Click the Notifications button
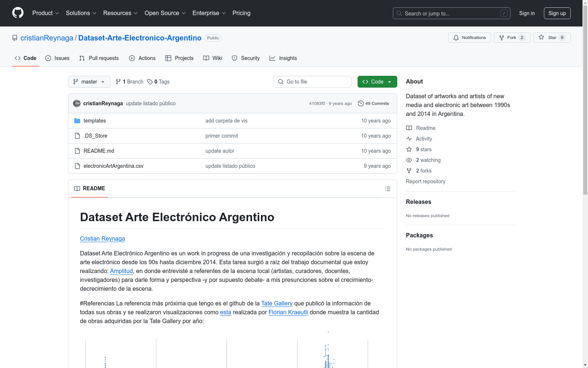588x368 pixels. pos(470,38)
